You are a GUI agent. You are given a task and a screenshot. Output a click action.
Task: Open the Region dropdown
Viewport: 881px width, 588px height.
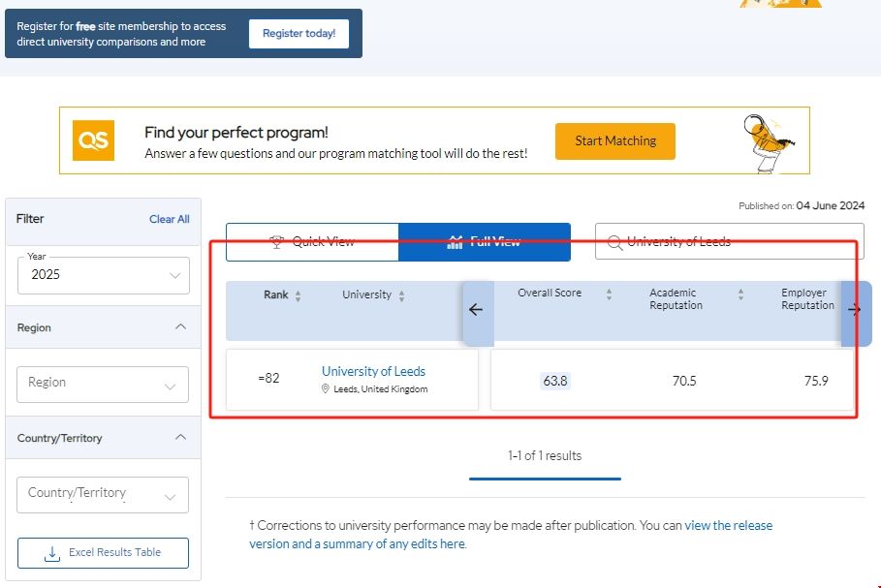click(103, 384)
